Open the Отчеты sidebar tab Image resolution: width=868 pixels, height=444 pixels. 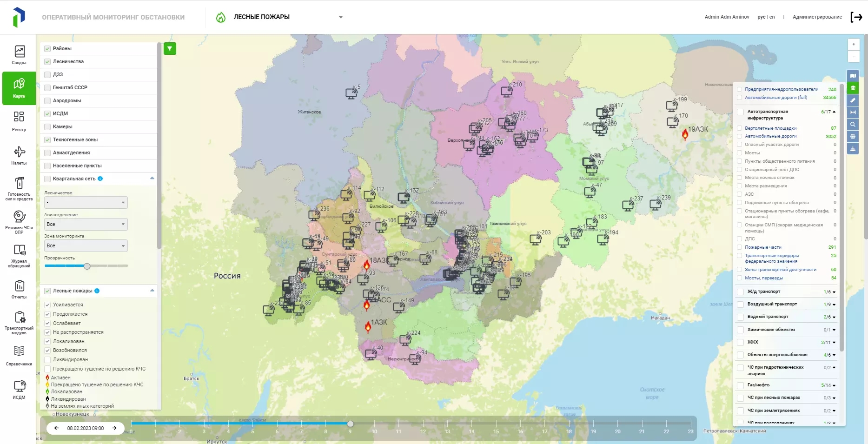[19, 289]
